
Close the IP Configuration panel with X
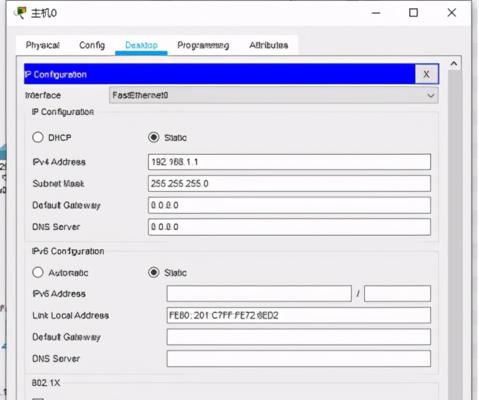pyautogui.click(x=426, y=74)
